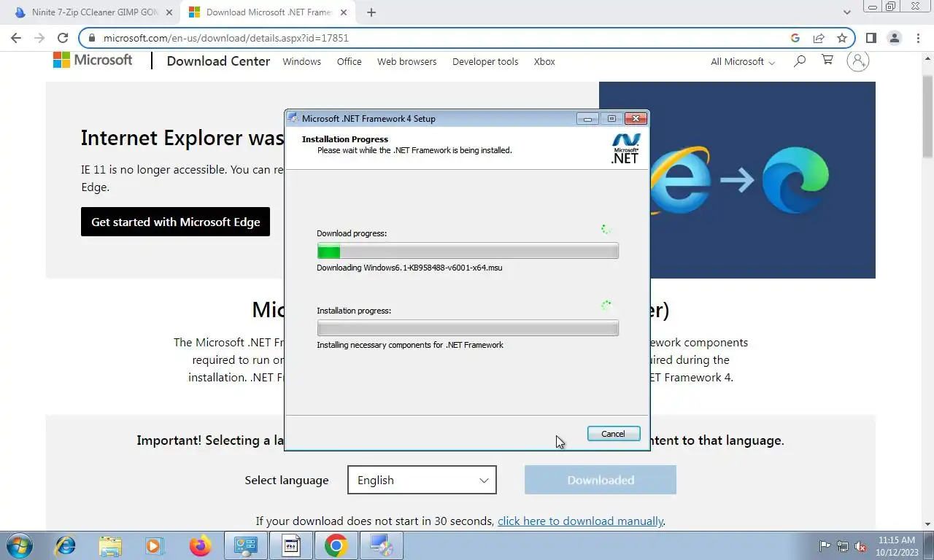934x560 pixels.
Task: Click the Internet Explorer to Edge banner image
Action: 737,180
